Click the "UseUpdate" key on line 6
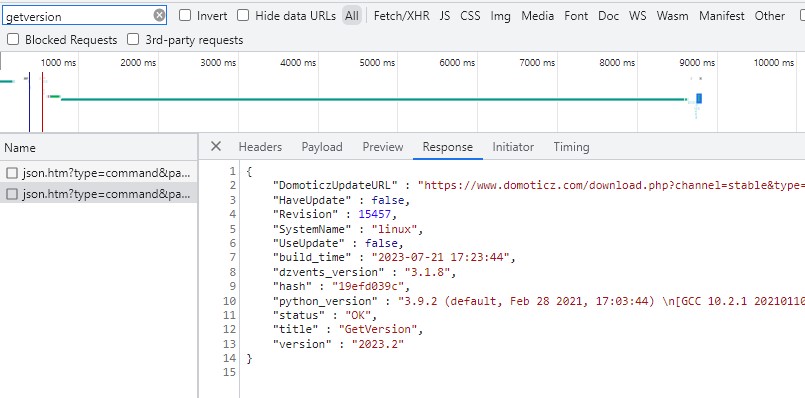 pos(310,243)
